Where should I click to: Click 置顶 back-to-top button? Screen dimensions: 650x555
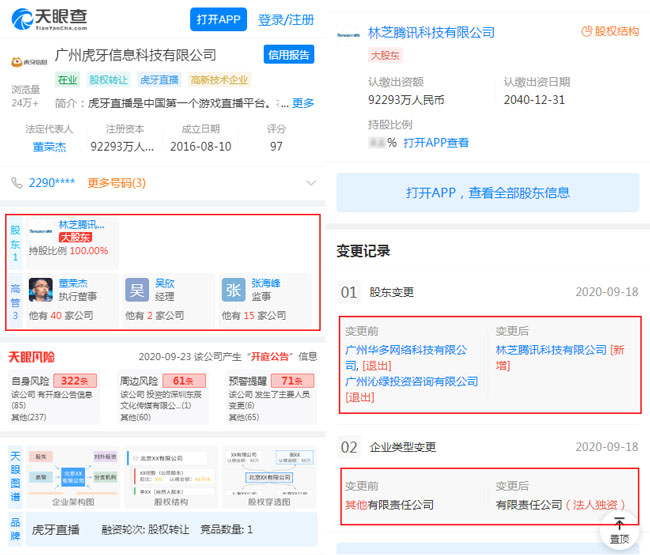[619, 531]
